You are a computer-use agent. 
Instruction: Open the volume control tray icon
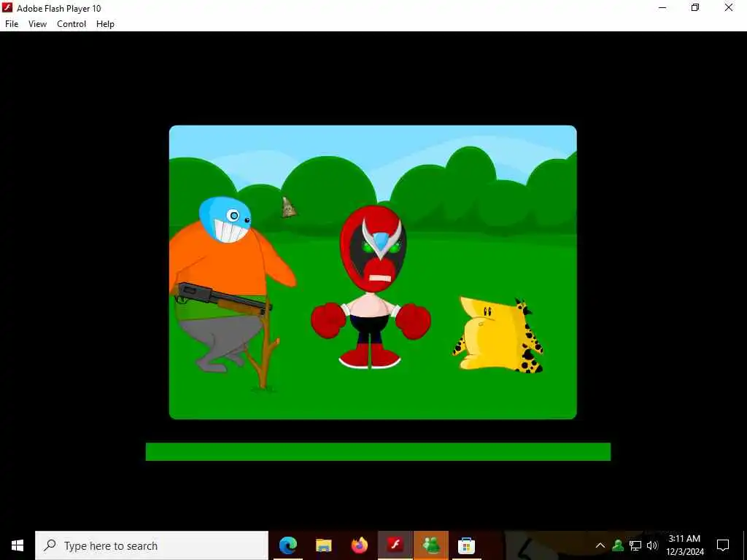point(652,545)
